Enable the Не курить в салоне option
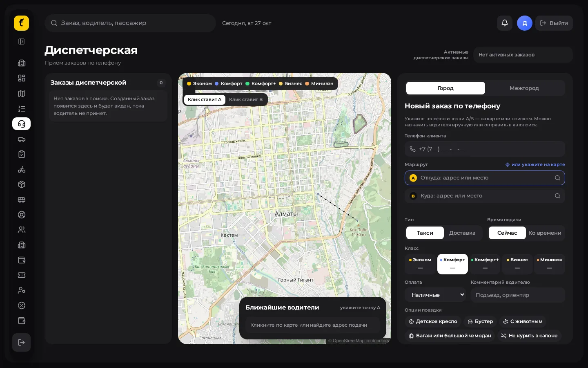This screenshot has height=368, width=588. pos(529,336)
